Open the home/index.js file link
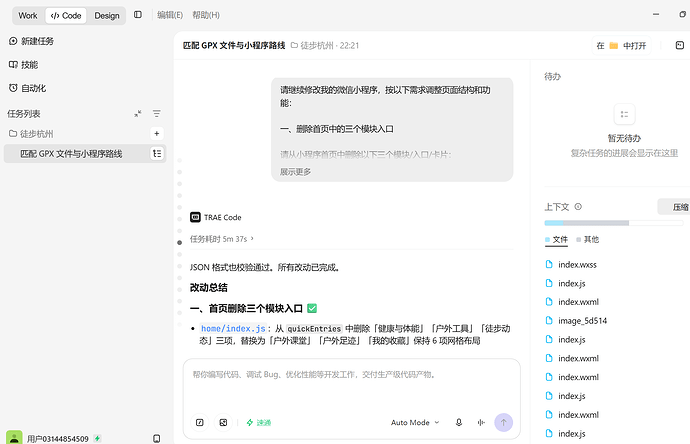 coord(233,329)
